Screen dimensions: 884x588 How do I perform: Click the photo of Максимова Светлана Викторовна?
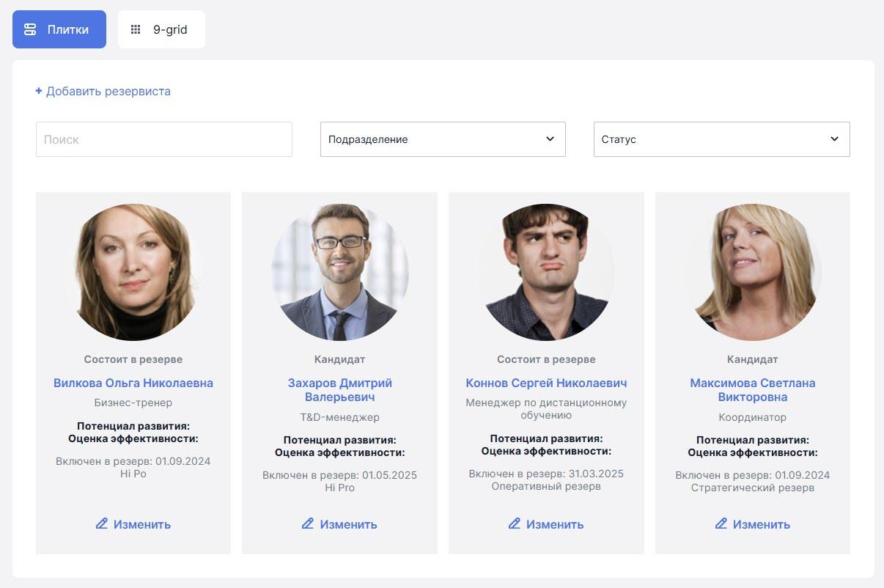coord(753,272)
